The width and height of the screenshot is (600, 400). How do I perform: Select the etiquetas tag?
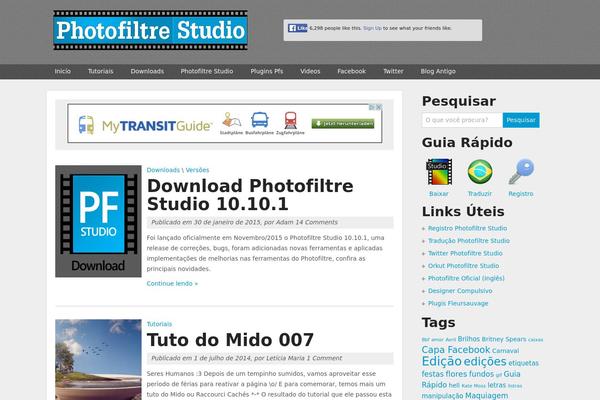tap(523, 363)
